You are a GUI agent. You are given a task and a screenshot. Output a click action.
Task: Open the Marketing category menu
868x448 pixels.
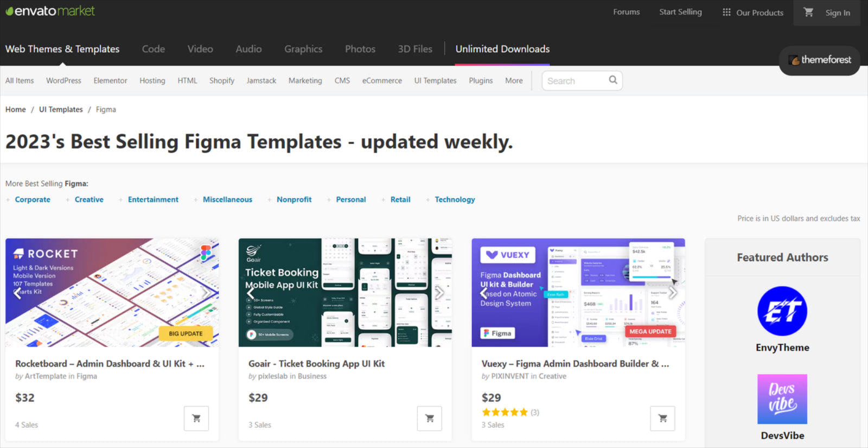(x=305, y=80)
